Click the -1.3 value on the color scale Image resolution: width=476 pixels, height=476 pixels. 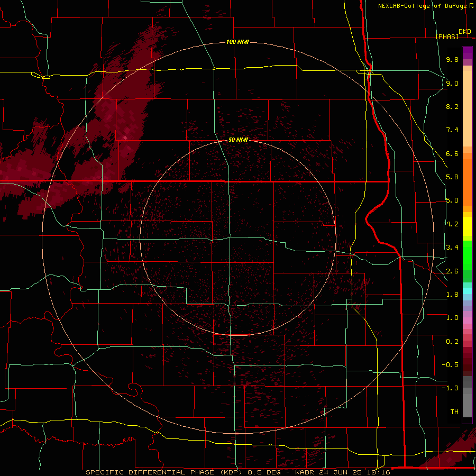pos(450,388)
